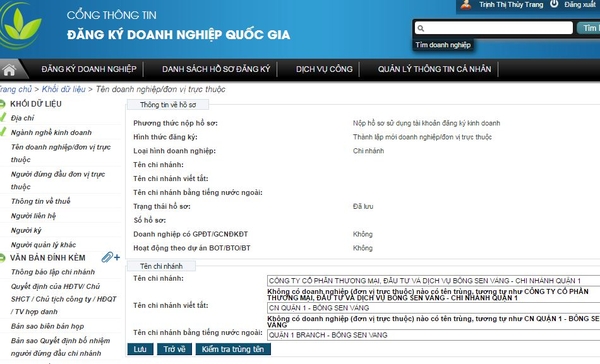Open QUẢN LÝ THÔNG TIN CÁ NHÂN menu
The image size is (600, 364).
[x=434, y=69]
